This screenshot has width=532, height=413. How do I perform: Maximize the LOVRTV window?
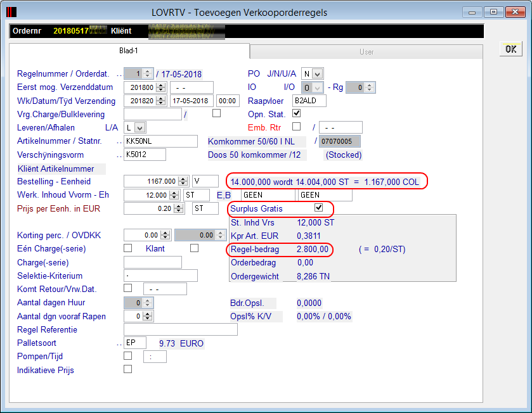coord(493,12)
